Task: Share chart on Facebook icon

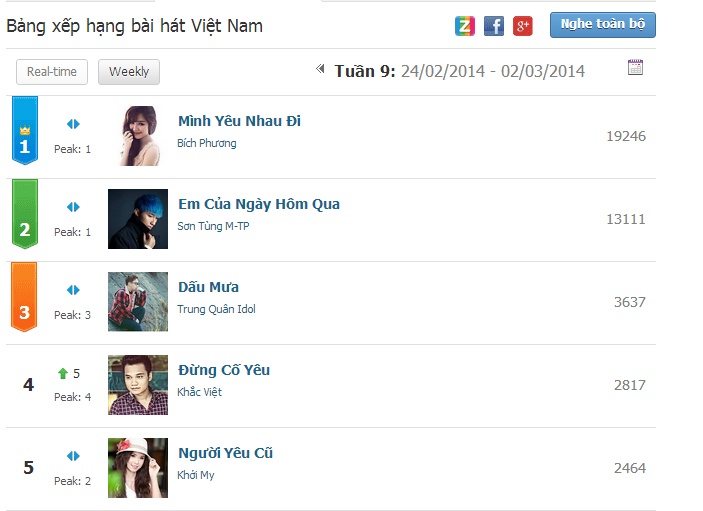Action: (x=494, y=26)
